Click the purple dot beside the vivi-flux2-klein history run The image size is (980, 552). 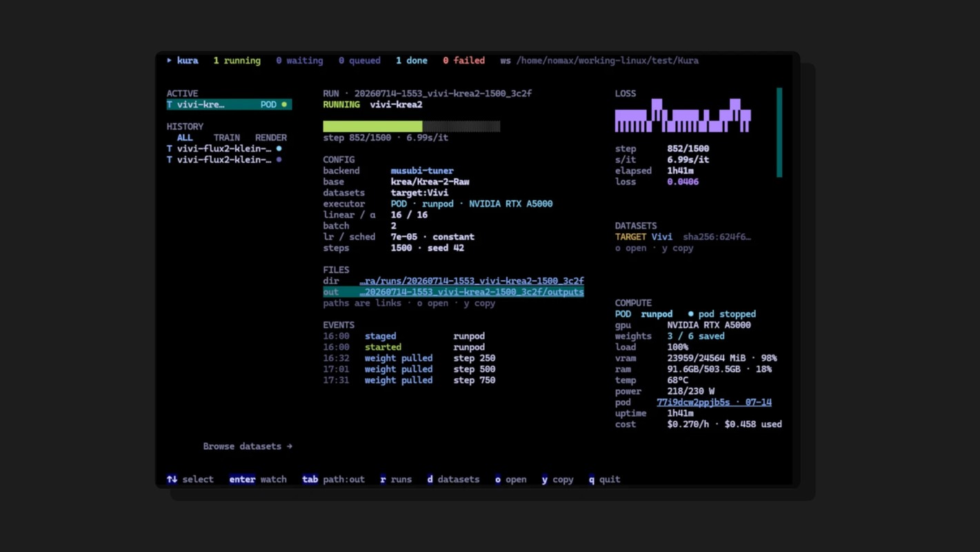pyautogui.click(x=279, y=159)
